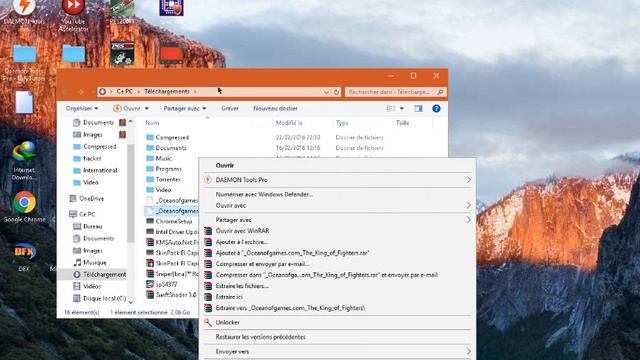Choose Unlocker in the context menu

(x=227, y=322)
